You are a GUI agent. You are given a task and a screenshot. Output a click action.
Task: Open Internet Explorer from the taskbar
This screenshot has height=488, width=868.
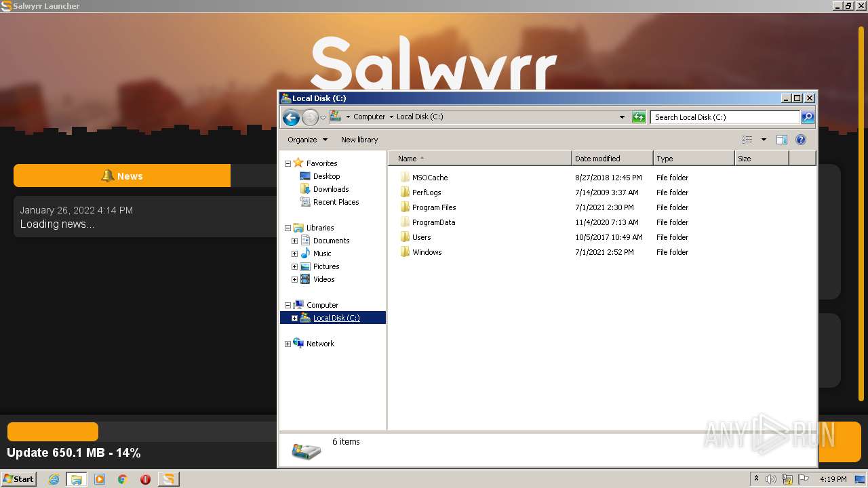pyautogui.click(x=54, y=479)
